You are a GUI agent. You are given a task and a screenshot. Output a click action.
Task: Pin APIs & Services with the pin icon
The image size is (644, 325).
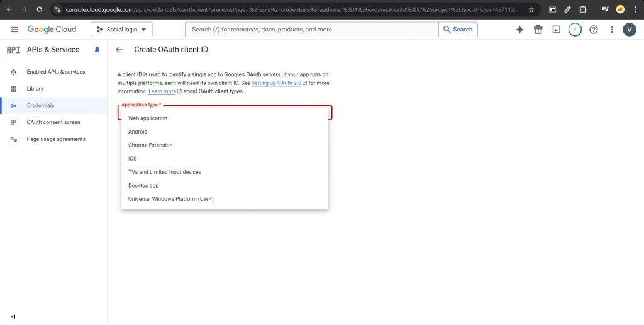[x=97, y=50]
